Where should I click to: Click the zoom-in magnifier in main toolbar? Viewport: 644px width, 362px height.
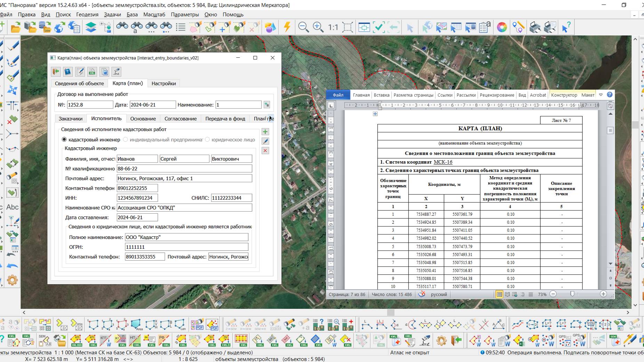318,27
